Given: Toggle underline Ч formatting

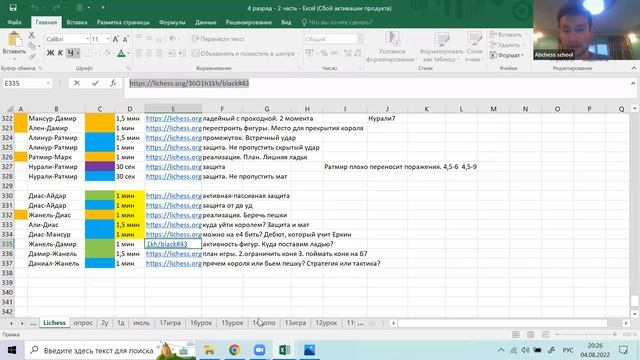Looking at the screenshot, I should point(70,53).
